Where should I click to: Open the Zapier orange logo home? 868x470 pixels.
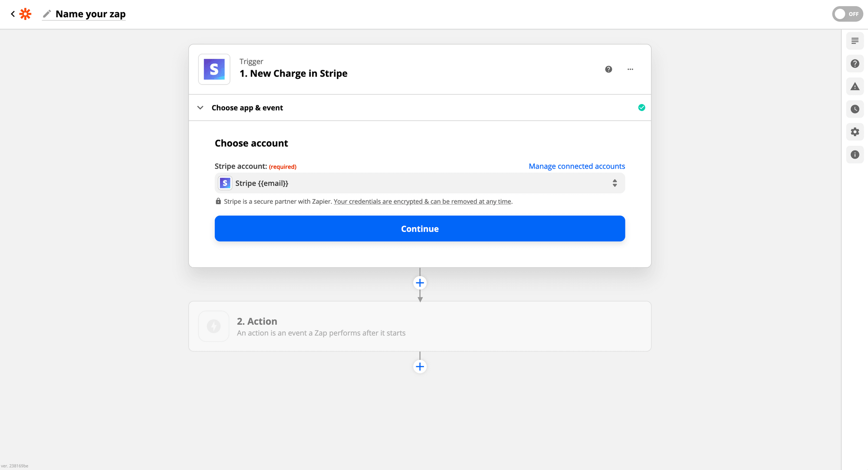(26, 14)
